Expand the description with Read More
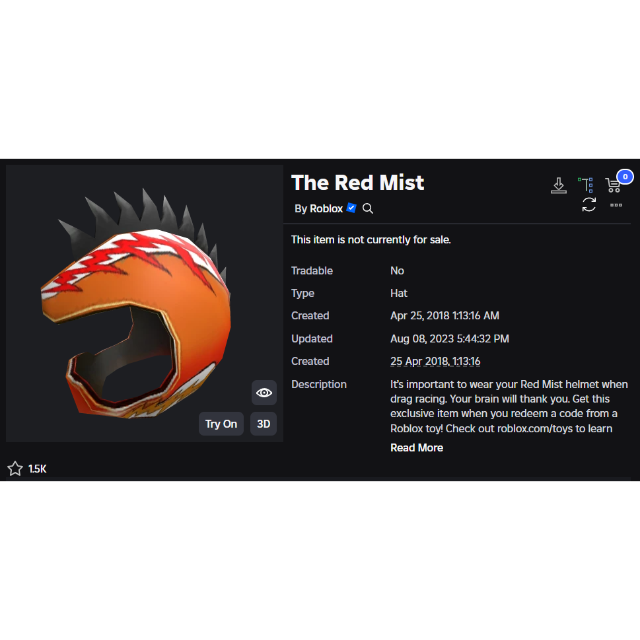The height and width of the screenshot is (640, 640). 416,448
